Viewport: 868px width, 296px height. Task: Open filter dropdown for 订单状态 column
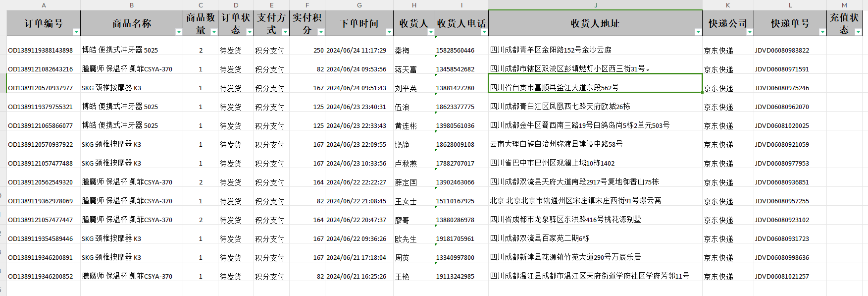pyautogui.click(x=250, y=32)
